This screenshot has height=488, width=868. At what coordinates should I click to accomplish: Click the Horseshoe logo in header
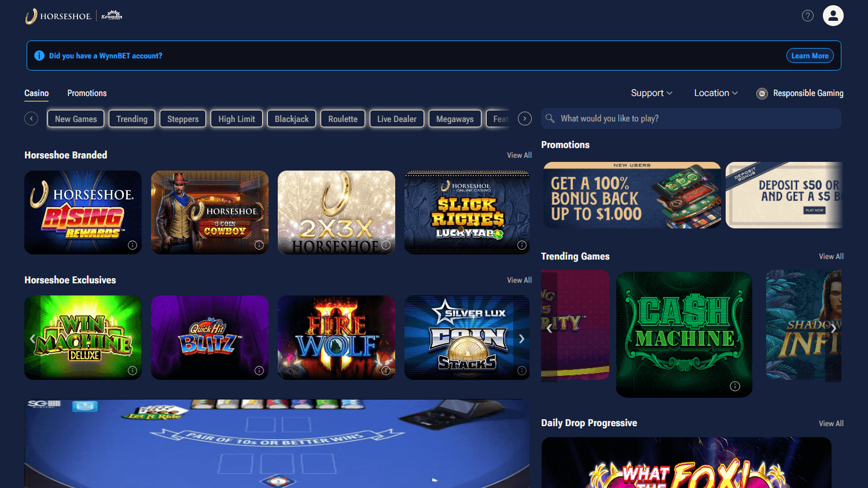[x=58, y=16]
